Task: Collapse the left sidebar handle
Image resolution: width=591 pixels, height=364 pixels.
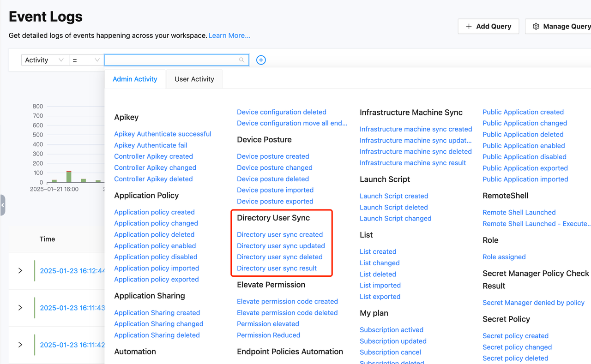Action: point(2,205)
